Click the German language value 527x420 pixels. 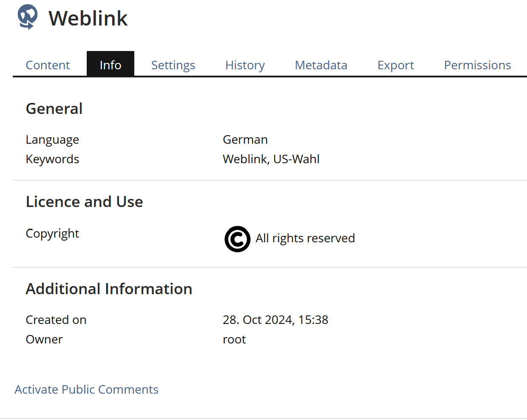pos(245,139)
